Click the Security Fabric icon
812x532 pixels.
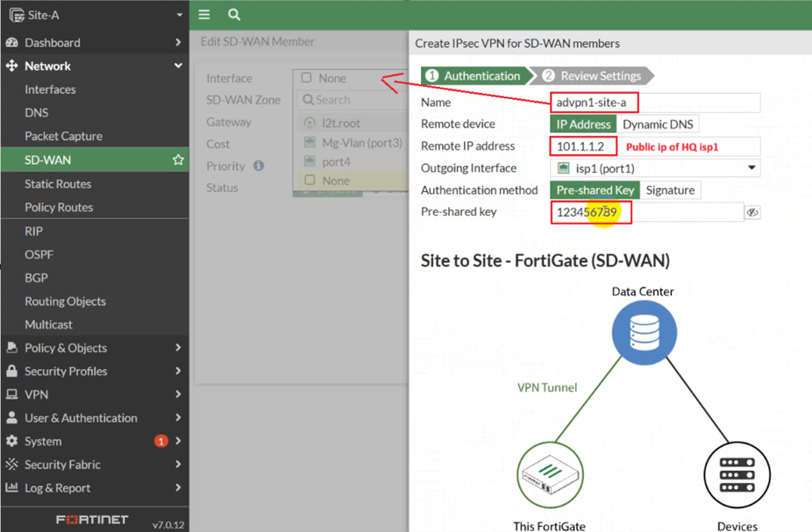pyautogui.click(x=12, y=465)
